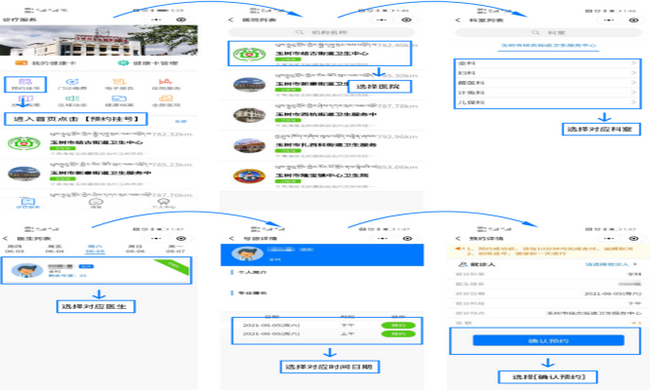The image size is (650, 390).
Task: Tap the 区域动态 megaphone icon
Action: (x=72, y=99)
